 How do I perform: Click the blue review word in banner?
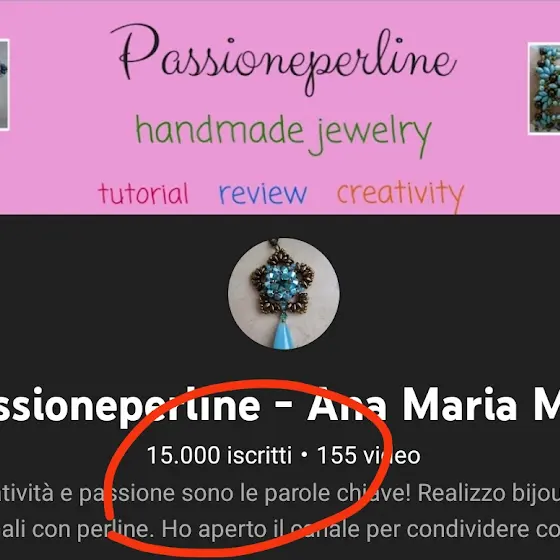point(263,194)
